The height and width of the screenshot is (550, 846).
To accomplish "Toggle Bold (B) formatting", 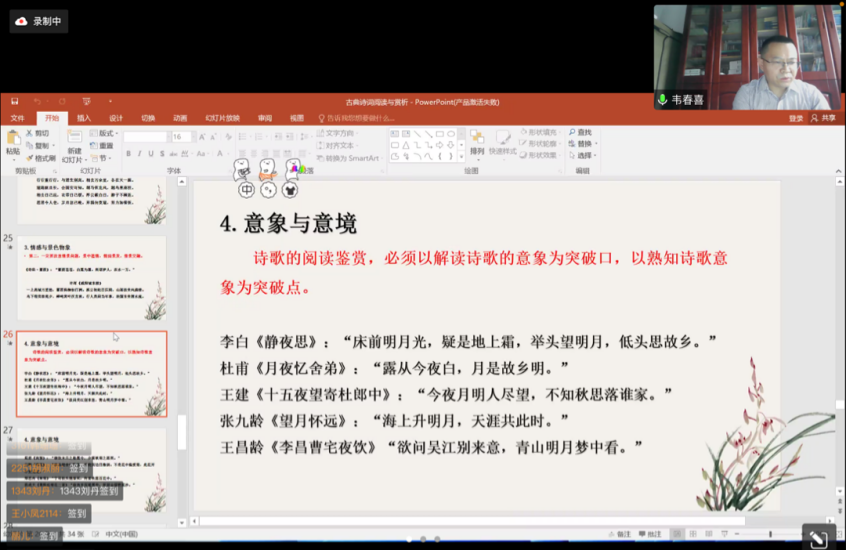I will (128, 154).
